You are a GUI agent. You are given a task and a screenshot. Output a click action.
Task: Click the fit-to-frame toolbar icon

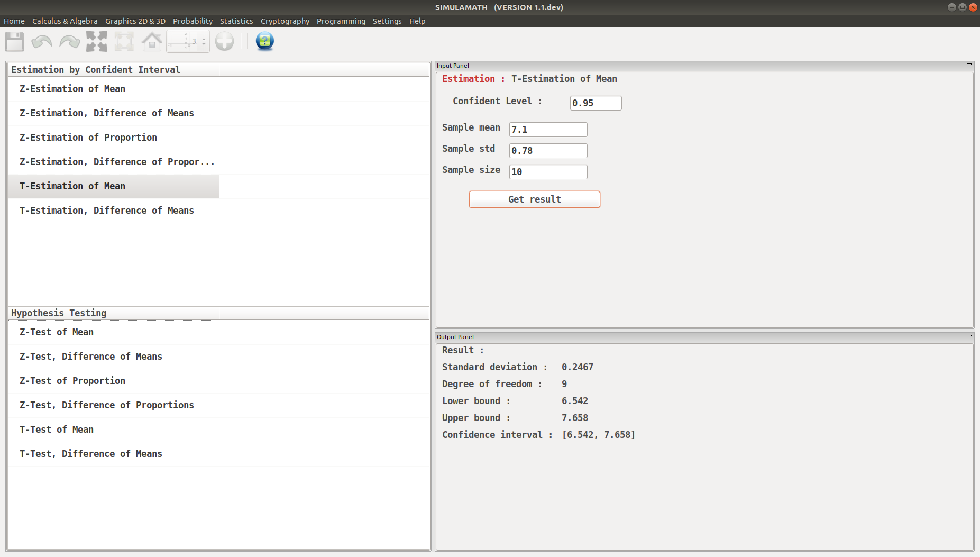[x=124, y=41]
